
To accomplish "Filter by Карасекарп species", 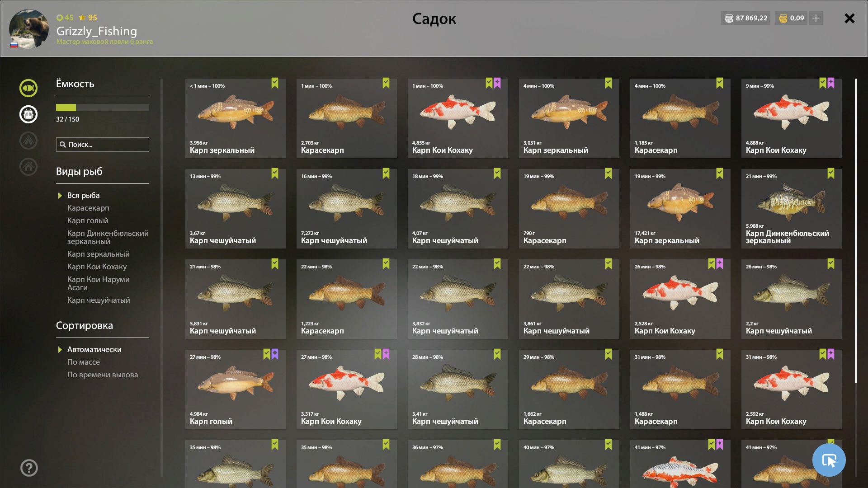I will point(88,208).
